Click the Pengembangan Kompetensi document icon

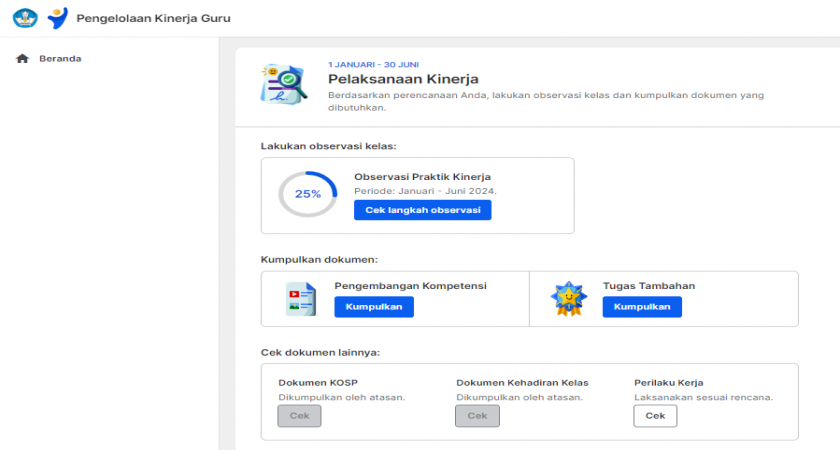pyautogui.click(x=300, y=299)
